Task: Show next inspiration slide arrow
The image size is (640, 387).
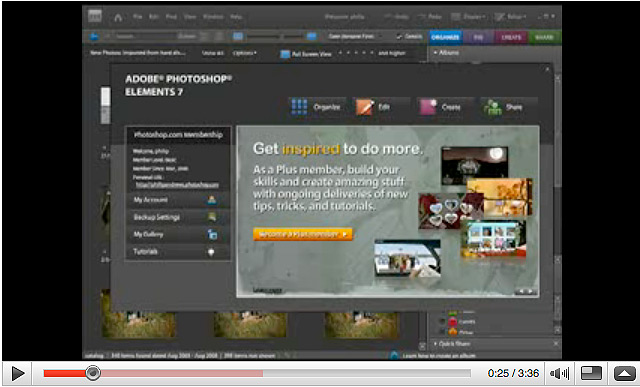Action: click(x=530, y=291)
